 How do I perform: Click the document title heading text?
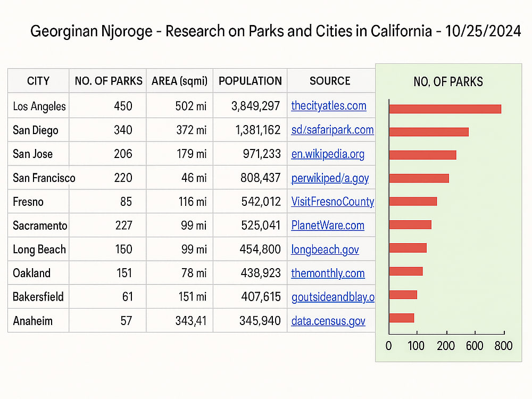[276, 31]
